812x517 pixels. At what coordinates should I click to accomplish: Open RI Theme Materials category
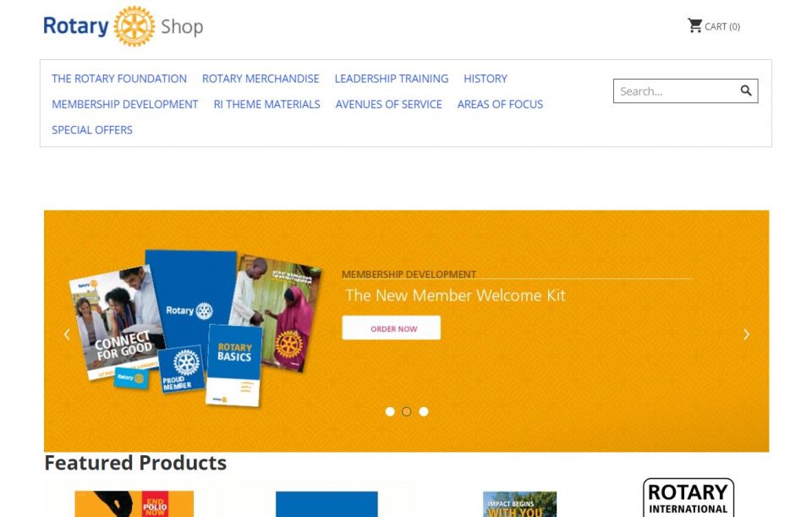[x=266, y=104]
